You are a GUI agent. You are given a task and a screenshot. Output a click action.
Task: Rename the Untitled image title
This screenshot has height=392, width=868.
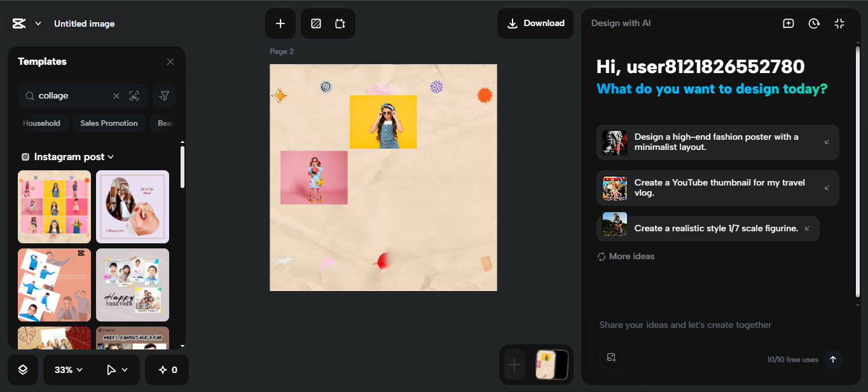(85, 24)
